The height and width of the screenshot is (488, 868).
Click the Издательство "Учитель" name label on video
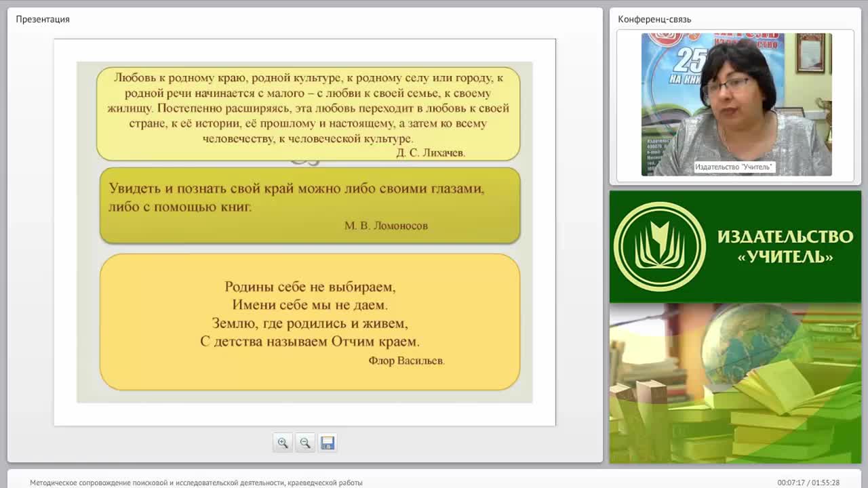pos(734,167)
